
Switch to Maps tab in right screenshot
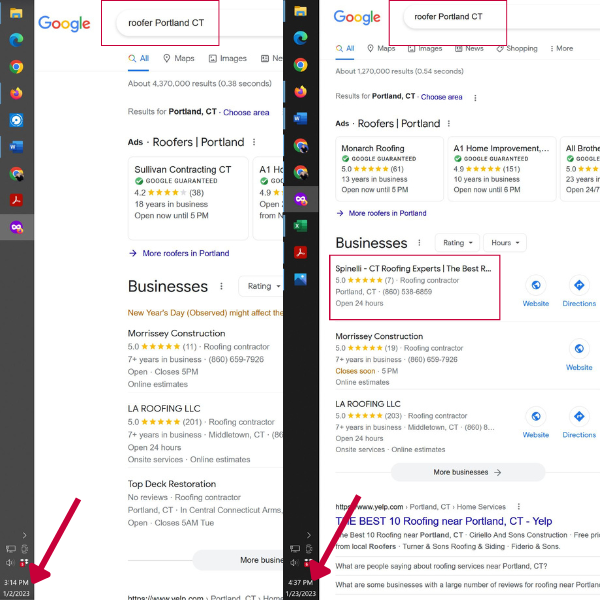[x=381, y=49]
